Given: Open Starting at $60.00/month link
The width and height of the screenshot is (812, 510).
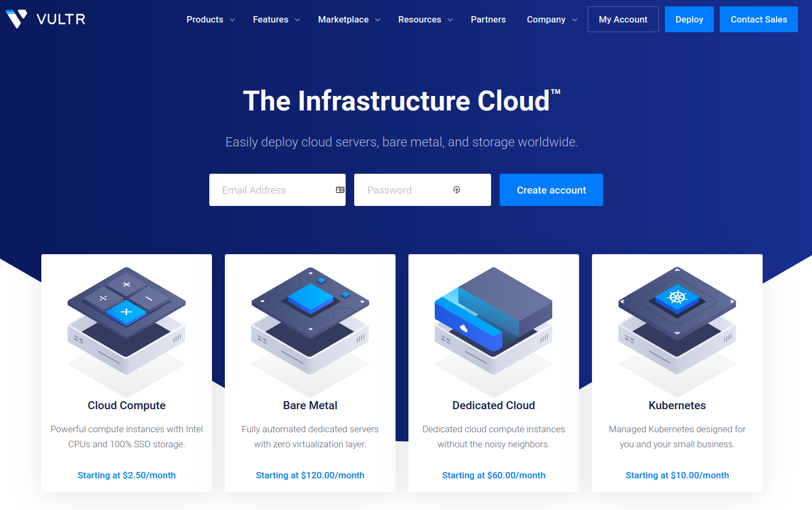Looking at the screenshot, I should pos(494,475).
